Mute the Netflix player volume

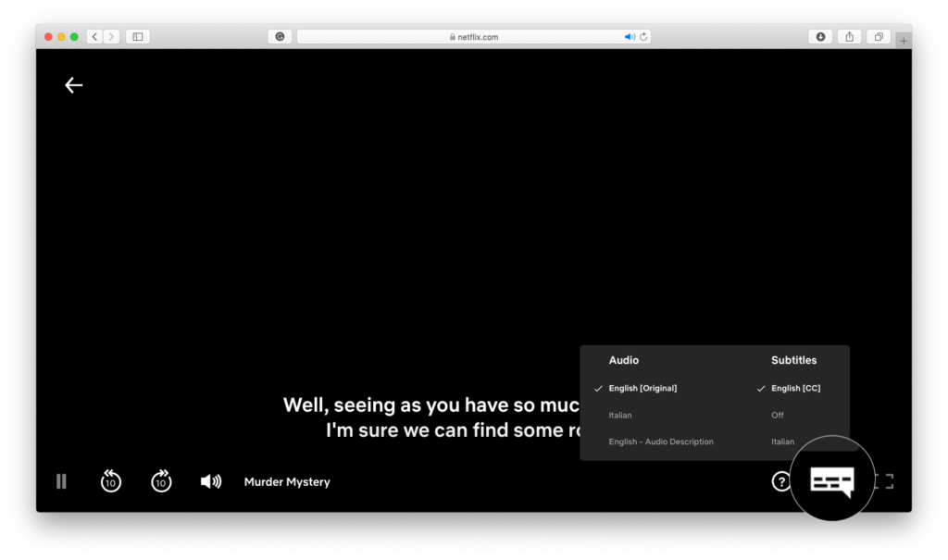211,481
